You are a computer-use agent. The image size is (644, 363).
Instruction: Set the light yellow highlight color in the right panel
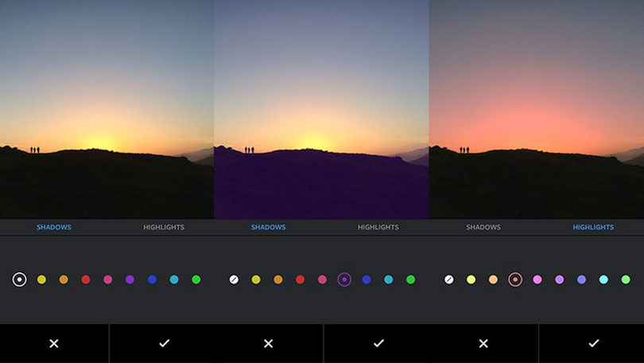(471, 279)
